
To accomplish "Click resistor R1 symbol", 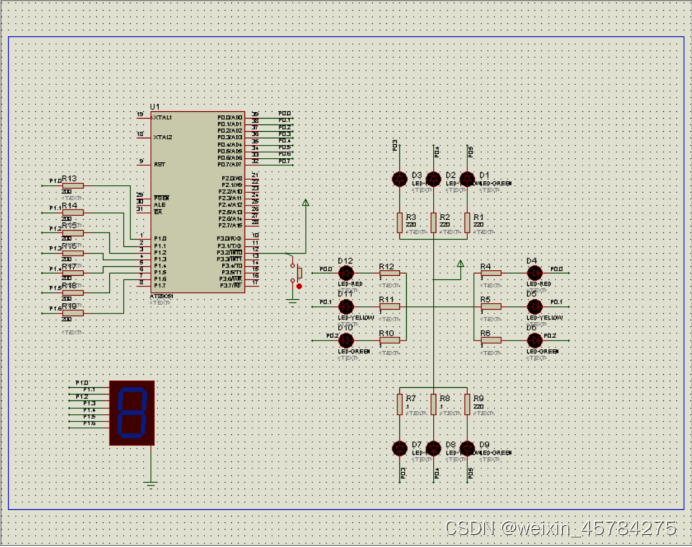I will pos(467,222).
